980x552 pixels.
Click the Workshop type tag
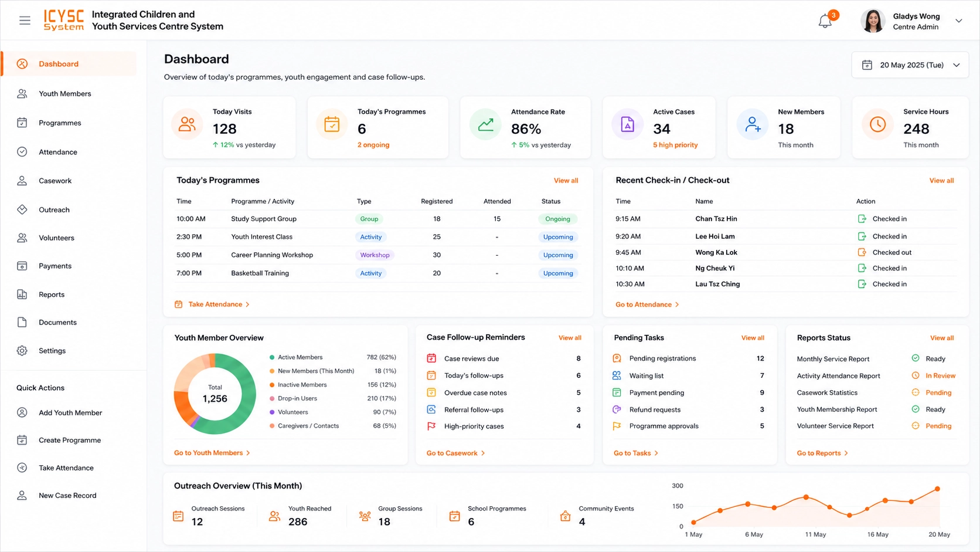pyautogui.click(x=375, y=255)
